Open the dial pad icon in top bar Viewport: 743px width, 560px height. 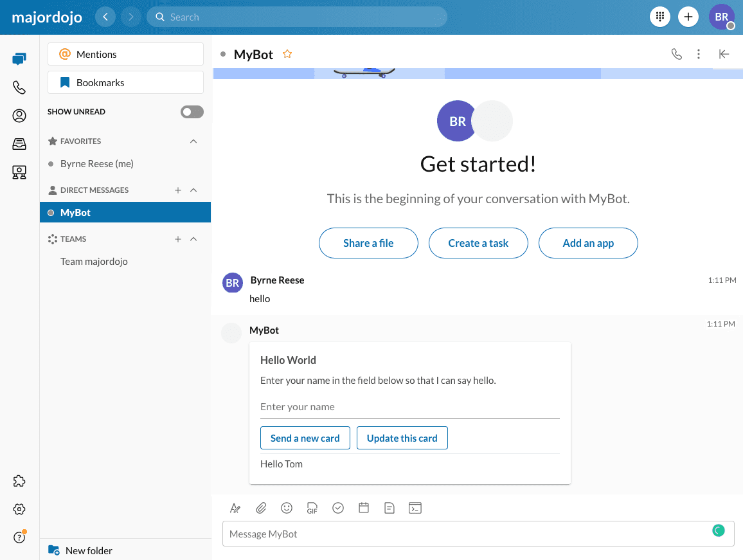[660, 17]
